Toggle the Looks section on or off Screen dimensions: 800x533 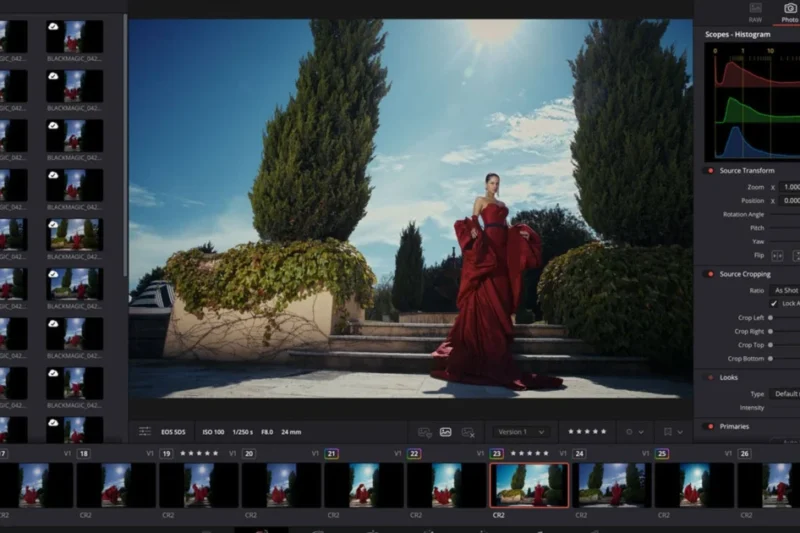coord(710,378)
